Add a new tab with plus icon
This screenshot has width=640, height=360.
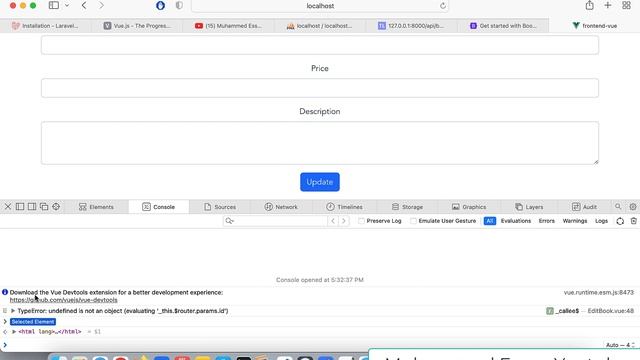coord(608,5)
